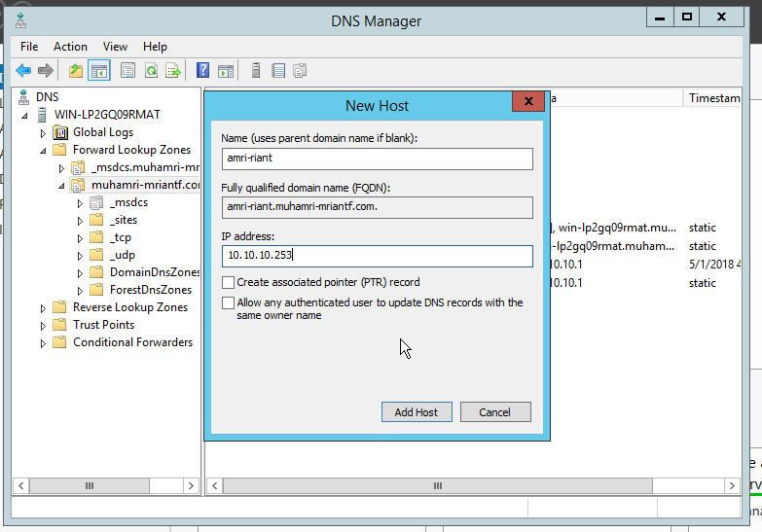
Task: Click the Reverse Lookup Zones folder icon
Action: (59, 307)
